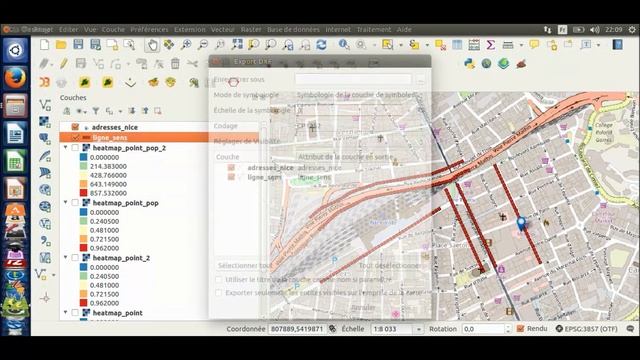Open Ubuntu dash home button
This screenshot has width=640, height=360.
tap(16, 50)
